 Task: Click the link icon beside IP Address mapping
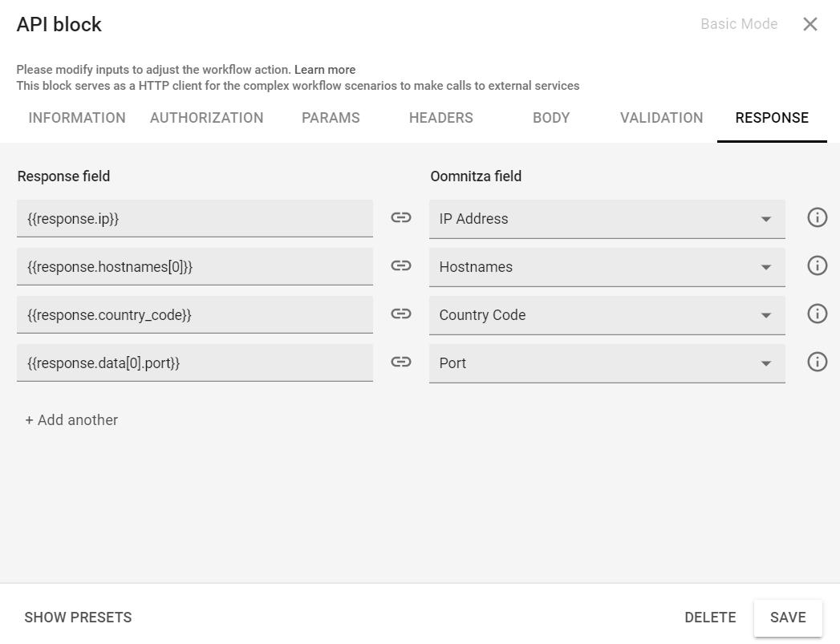point(400,217)
